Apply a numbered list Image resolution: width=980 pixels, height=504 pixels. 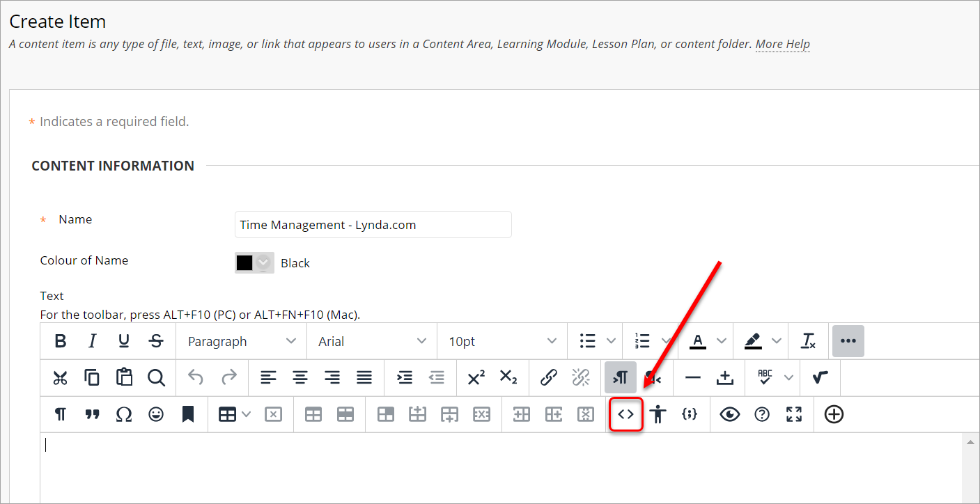point(641,341)
